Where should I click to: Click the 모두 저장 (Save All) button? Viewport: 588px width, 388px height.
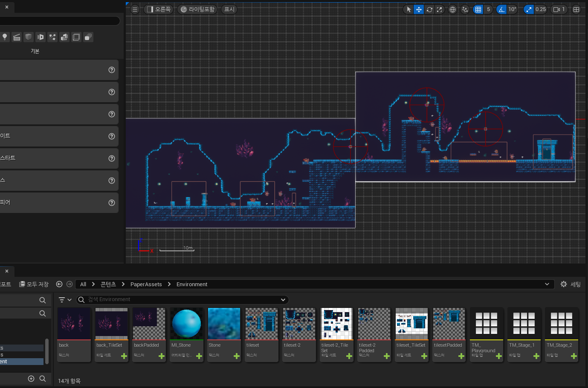click(x=34, y=284)
